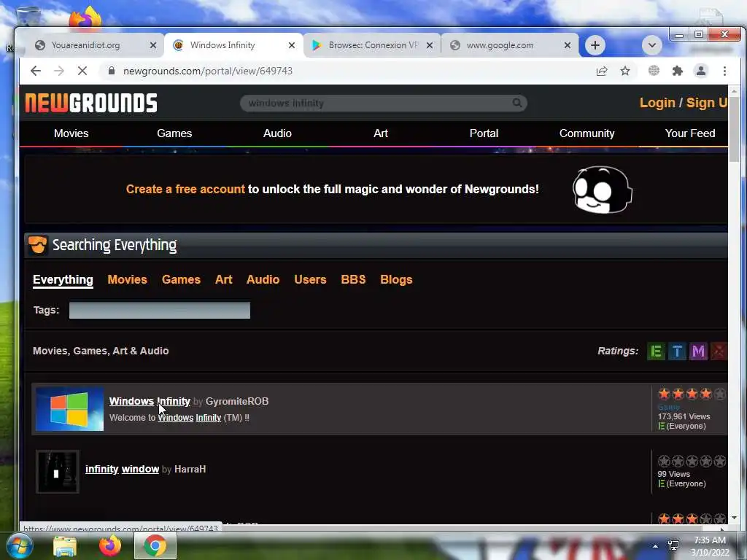Filter search results by BBS
This screenshot has height=560, width=747.
[353, 279]
